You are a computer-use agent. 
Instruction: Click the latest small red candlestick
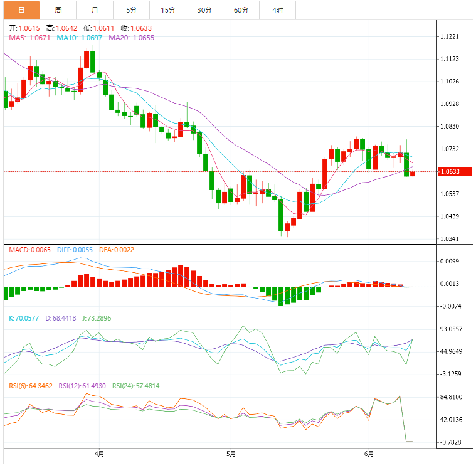pos(413,173)
